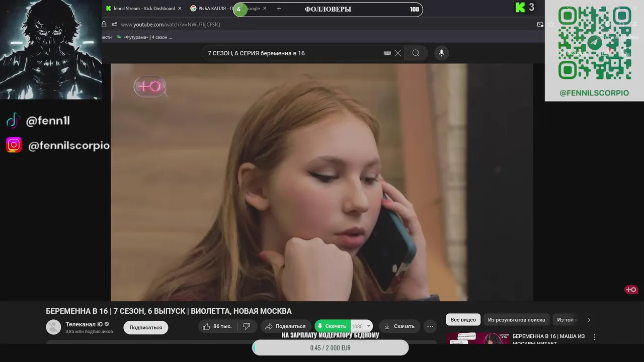
Task: Click the streamer avatar image
Action: (50, 49)
